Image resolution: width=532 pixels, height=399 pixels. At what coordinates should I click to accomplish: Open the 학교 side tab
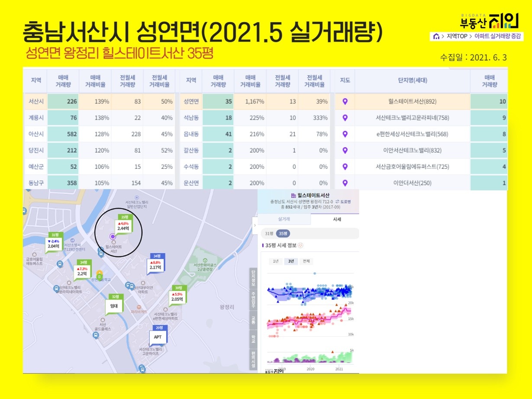[x=253, y=339]
